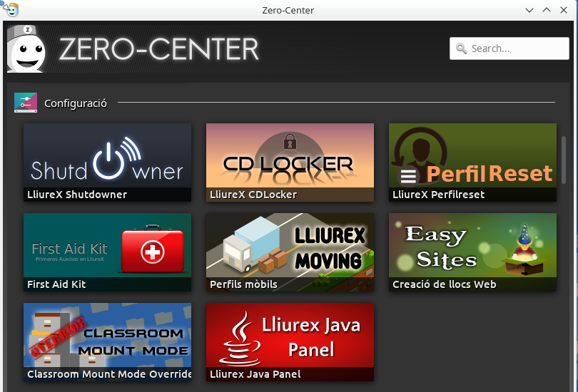578x392 pixels.
Task: Close the Zero-Center window
Action: [x=564, y=10]
